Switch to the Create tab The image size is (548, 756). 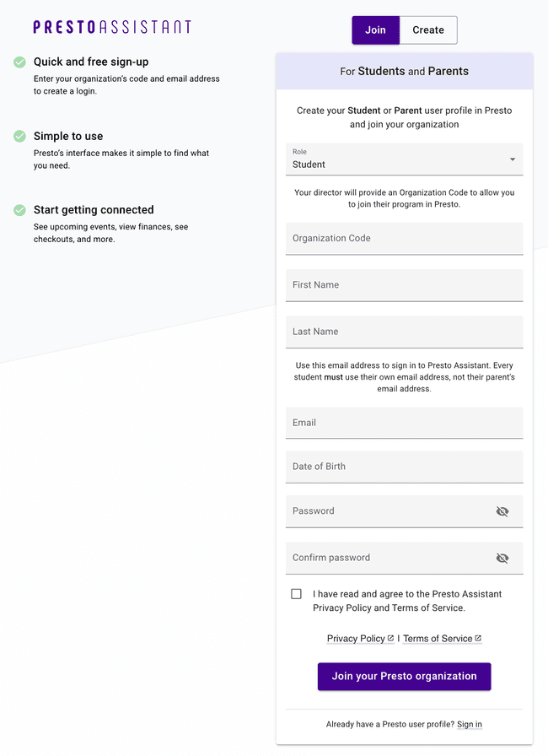pyautogui.click(x=427, y=30)
